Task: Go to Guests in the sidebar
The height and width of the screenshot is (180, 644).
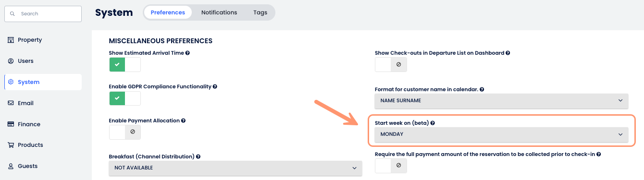Action: click(43, 166)
